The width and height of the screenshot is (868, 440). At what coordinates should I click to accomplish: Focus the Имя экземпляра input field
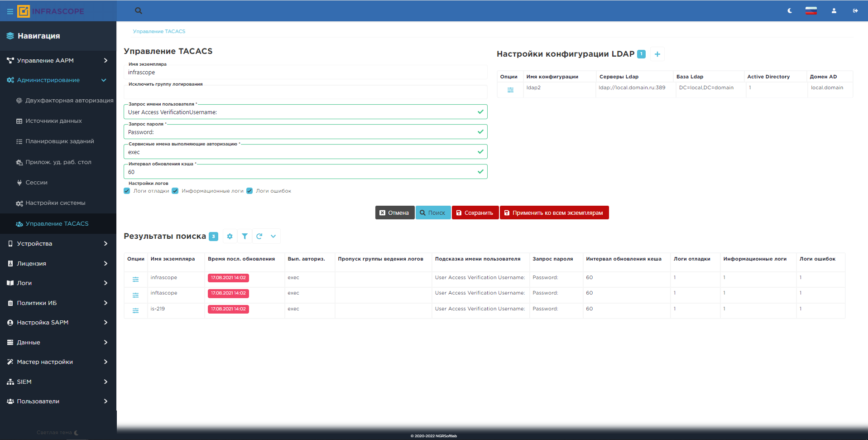pos(306,72)
